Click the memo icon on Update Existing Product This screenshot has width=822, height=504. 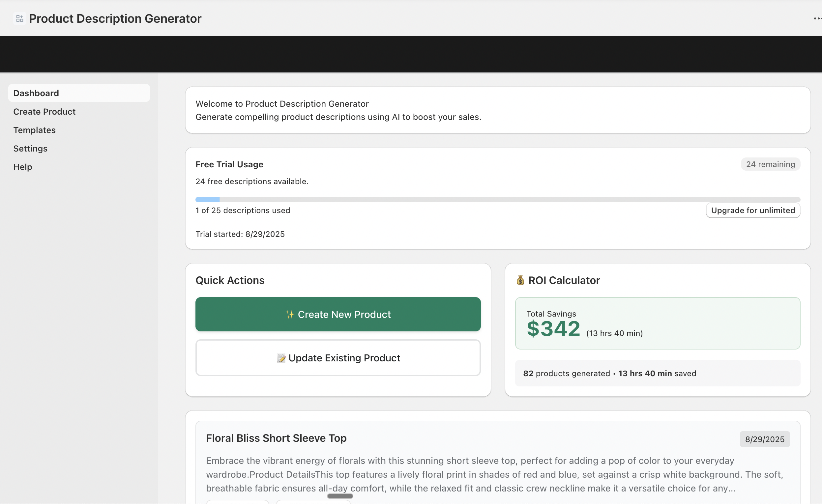282,358
